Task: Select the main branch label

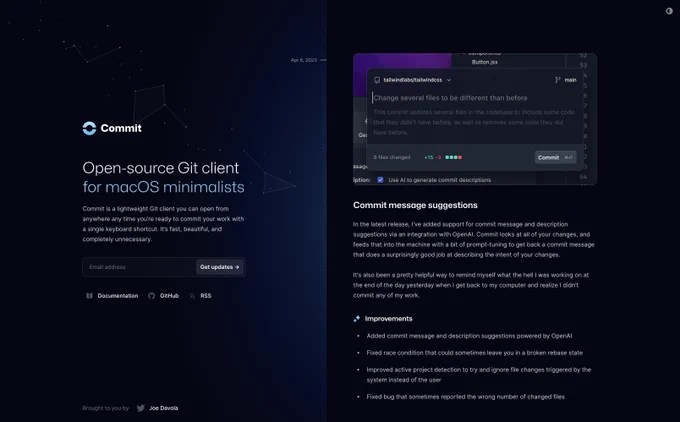Action: click(x=570, y=80)
